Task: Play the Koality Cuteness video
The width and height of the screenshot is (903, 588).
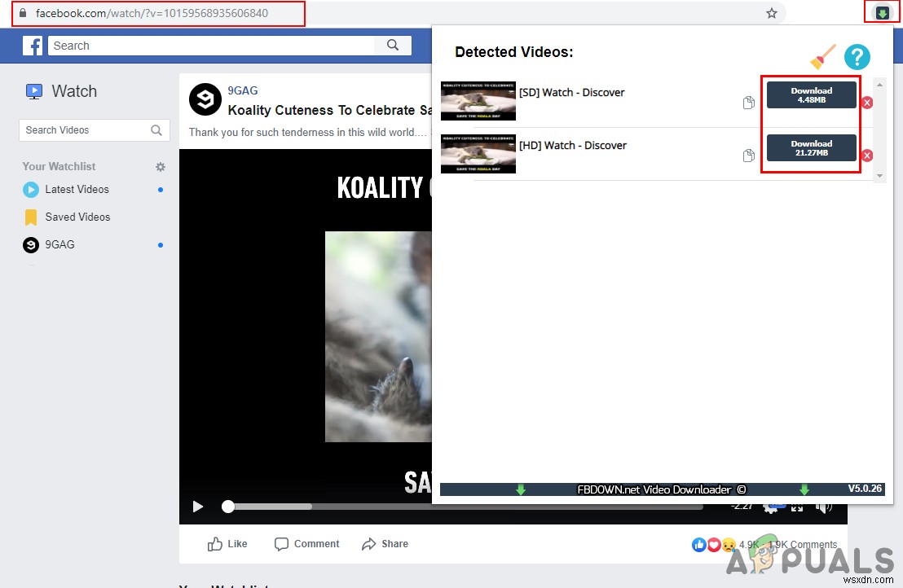Action: pyautogui.click(x=197, y=506)
